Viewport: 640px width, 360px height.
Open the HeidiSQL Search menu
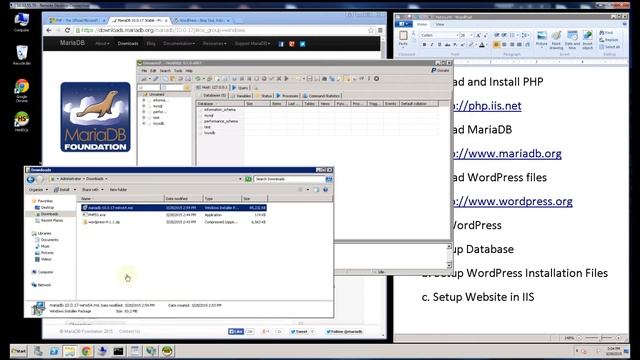pos(165,71)
